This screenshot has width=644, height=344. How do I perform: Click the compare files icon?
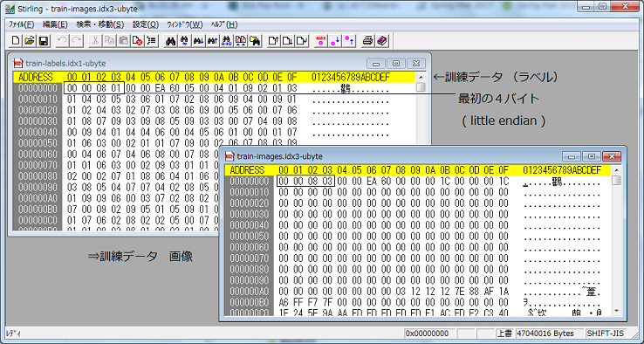(240, 41)
